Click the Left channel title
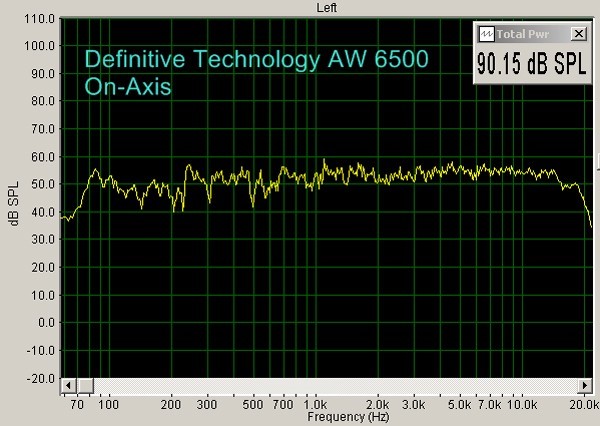 point(326,8)
